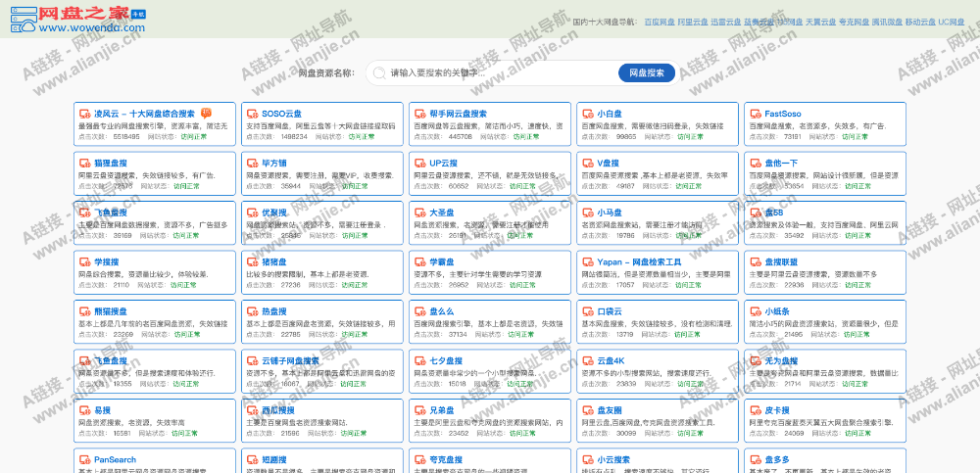Click the icon beside 皮卡搜

coord(756,410)
